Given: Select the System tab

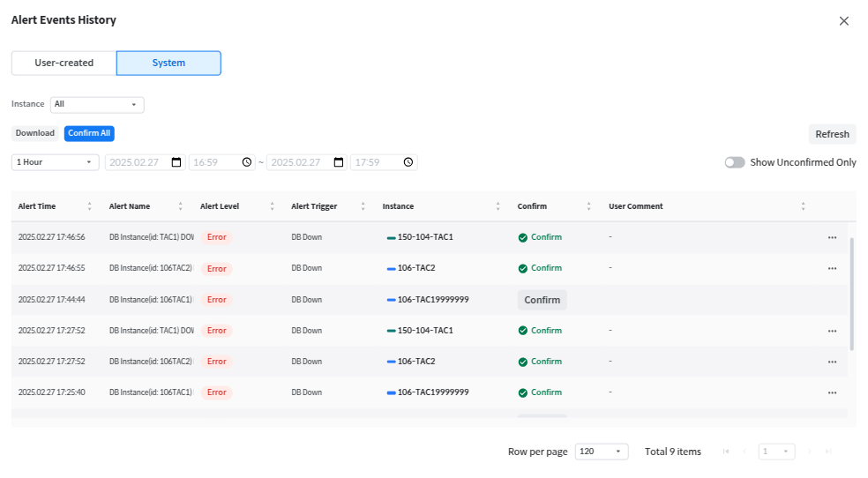Looking at the screenshot, I should (x=168, y=63).
